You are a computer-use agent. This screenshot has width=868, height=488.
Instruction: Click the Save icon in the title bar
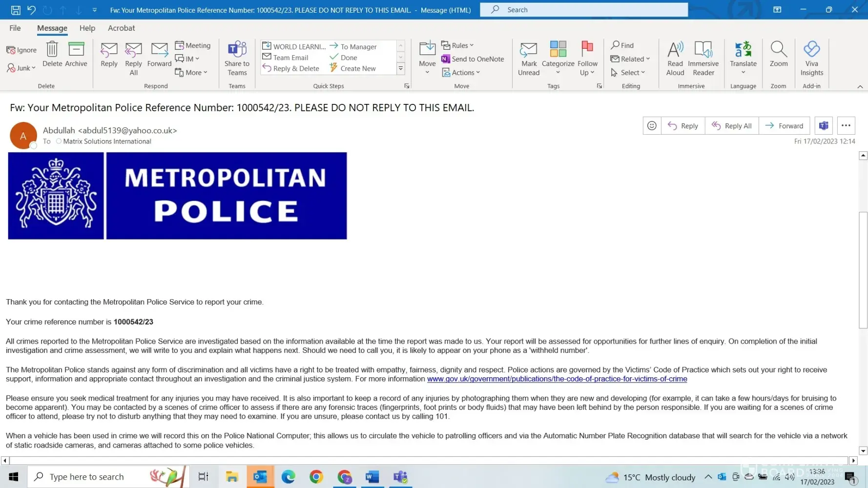point(16,10)
